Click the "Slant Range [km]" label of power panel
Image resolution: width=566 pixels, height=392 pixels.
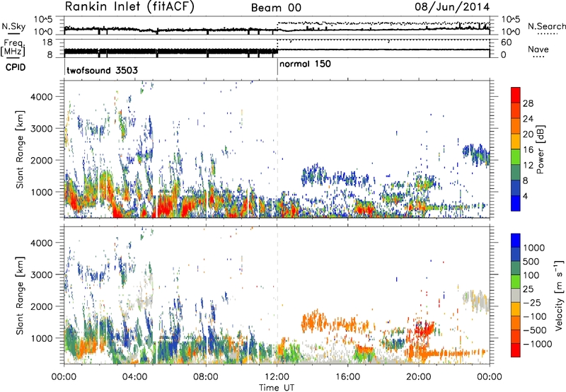pos(20,149)
